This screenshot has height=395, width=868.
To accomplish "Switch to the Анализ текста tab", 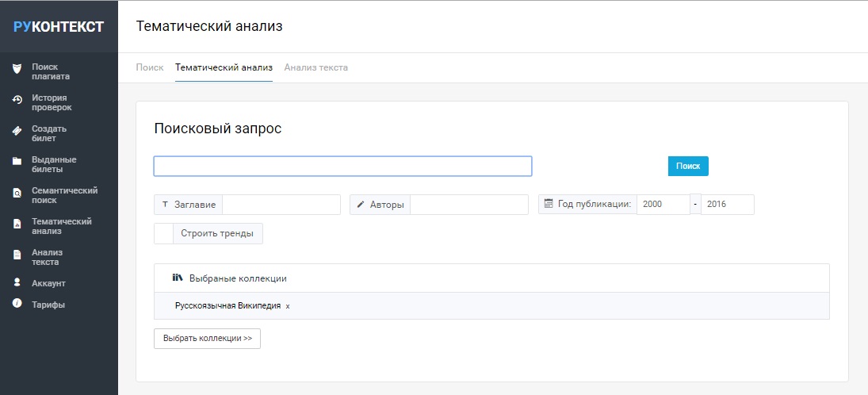I will [x=316, y=67].
